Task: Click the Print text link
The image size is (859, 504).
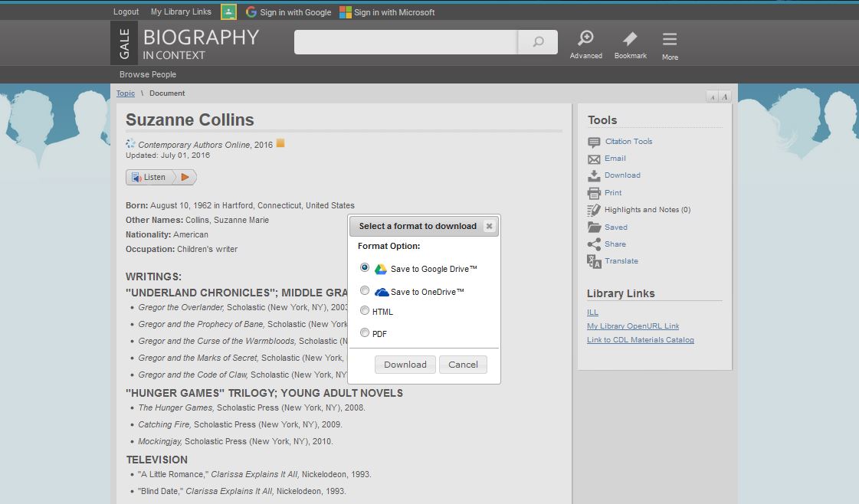Action: pyautogui.click(x=613, y=193)
